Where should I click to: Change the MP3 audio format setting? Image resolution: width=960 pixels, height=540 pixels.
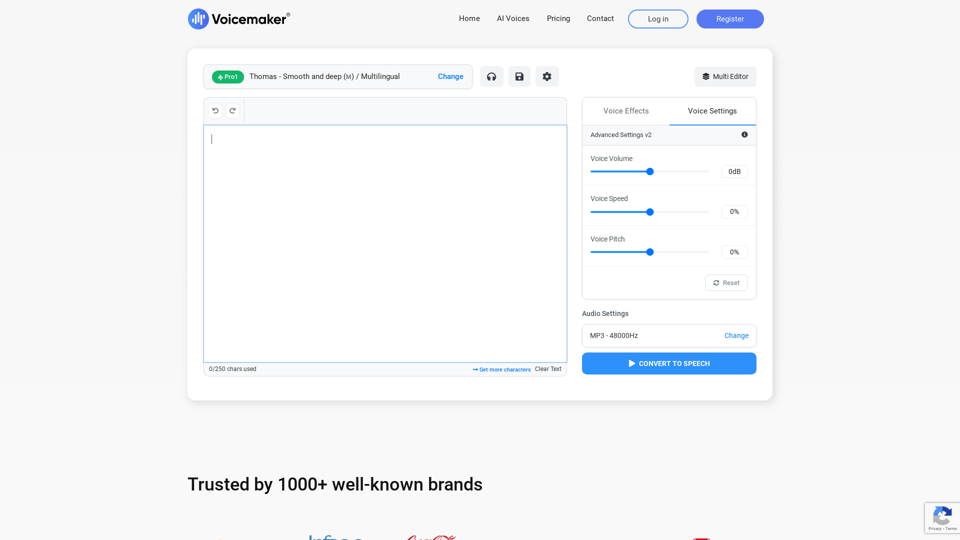(x=736, y=336)
